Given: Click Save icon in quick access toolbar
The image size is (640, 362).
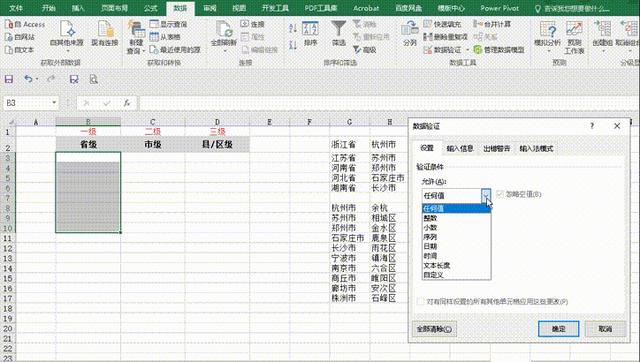Looking at the screenshot, I should (x=9, y=79).
